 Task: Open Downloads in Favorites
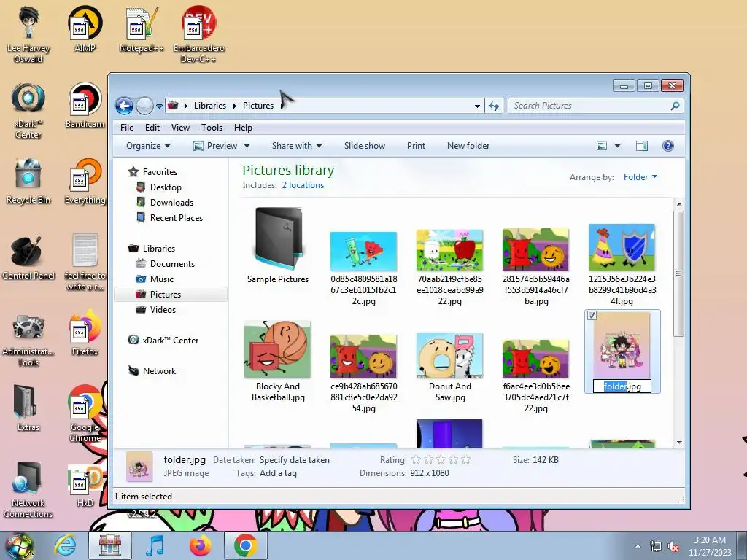tap(171, 203)
